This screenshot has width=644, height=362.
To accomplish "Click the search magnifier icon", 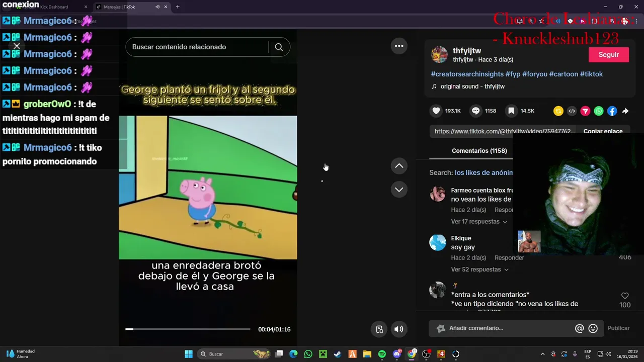I will [279, 47].
